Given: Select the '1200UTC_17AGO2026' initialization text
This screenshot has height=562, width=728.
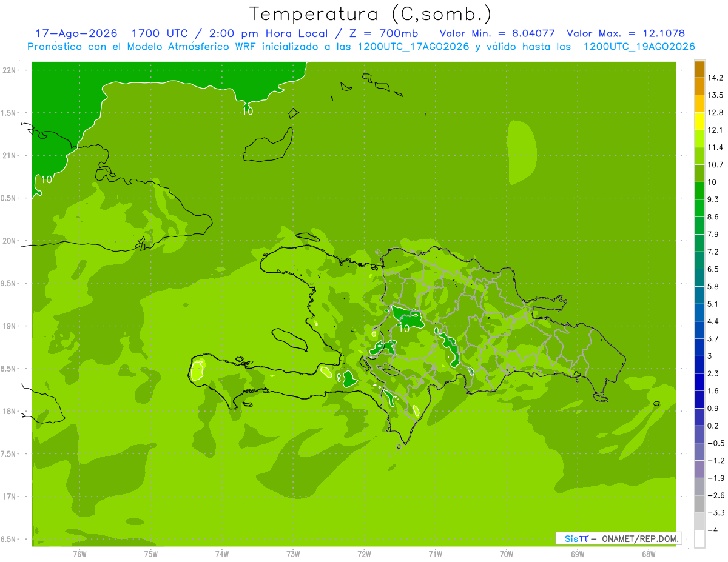Looking at the screenshot, I should click(x=414, y=47).
